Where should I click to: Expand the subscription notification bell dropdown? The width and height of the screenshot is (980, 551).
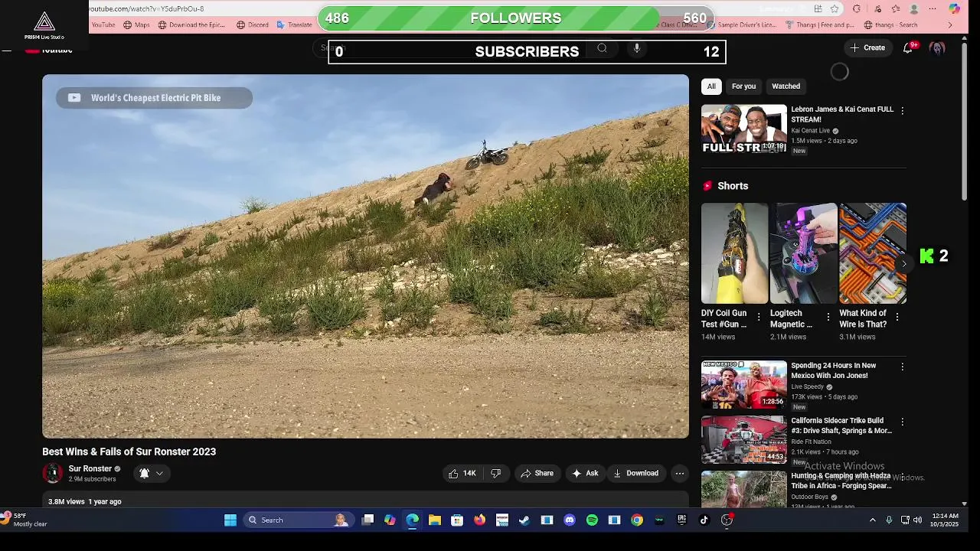(x=151, y=473)
